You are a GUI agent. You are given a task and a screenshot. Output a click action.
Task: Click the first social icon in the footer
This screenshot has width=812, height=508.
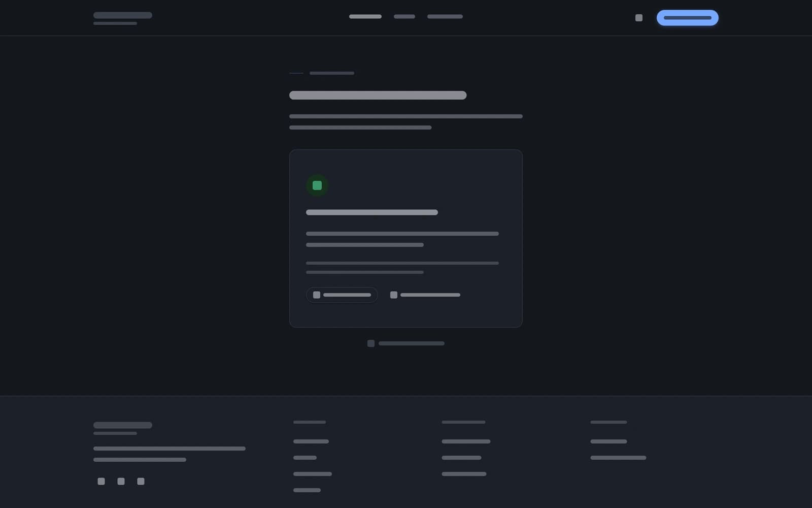tap(101, 481)
